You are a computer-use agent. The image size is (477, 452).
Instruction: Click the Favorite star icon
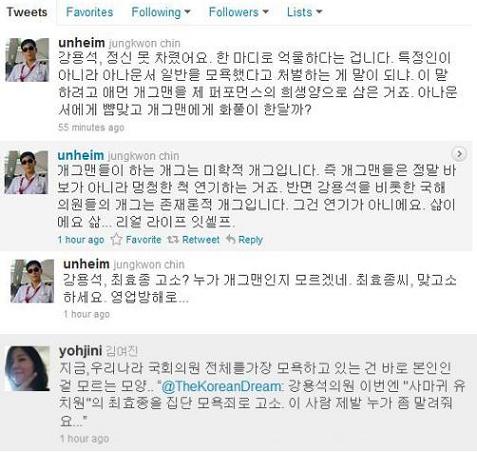click(x=117, y=239)
